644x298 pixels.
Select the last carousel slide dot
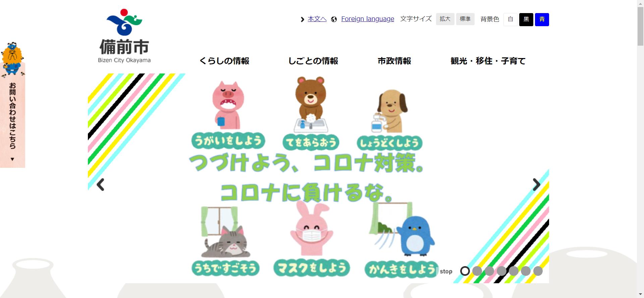pos(538,271)
